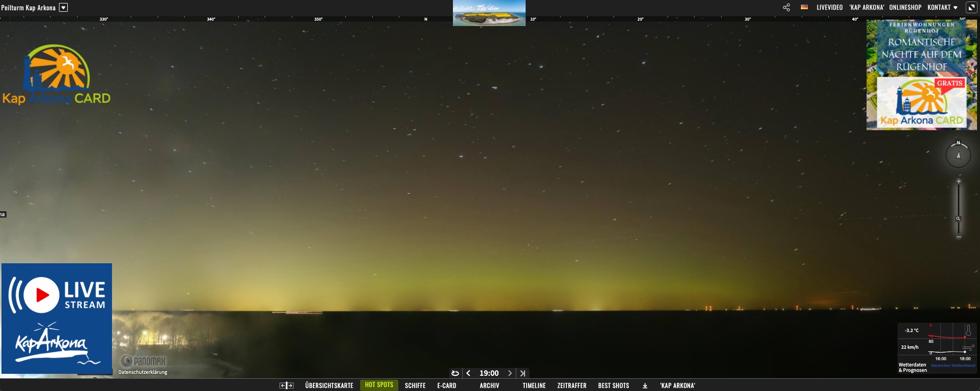Viewport: 980px width, 391px height.
Task: Toggle the highlighted Hot Spots button
Action: tap(379, 385)
